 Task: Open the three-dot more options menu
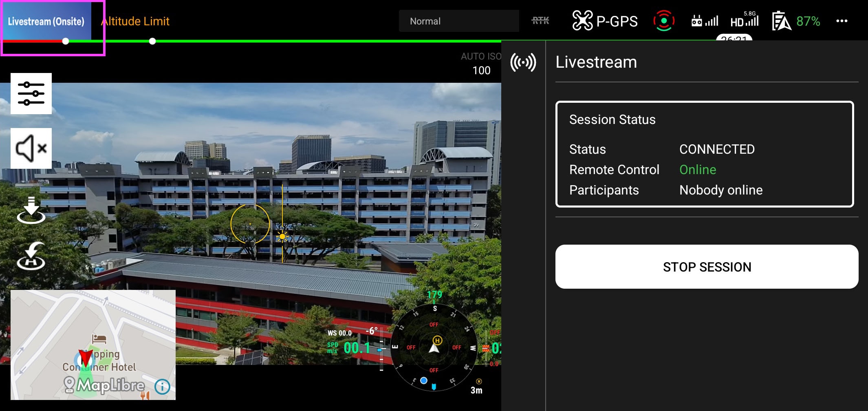pyautogui.click(x=842, y=21)
